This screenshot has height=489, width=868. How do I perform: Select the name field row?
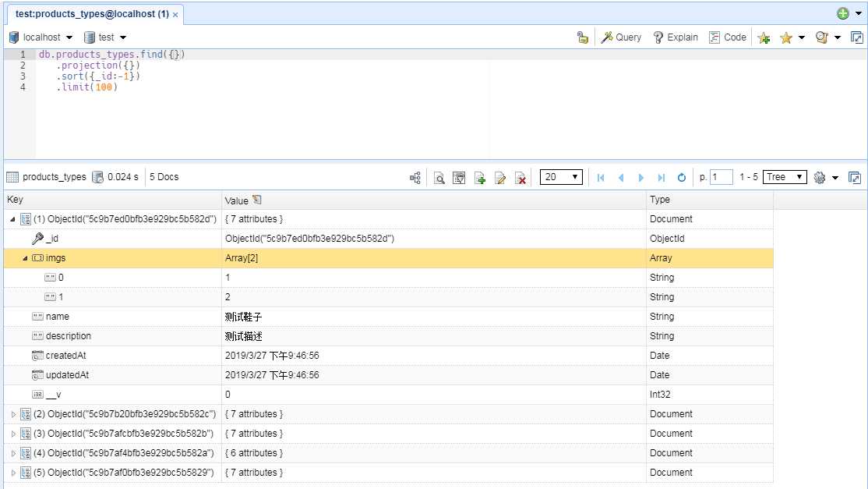coord(389,316)
